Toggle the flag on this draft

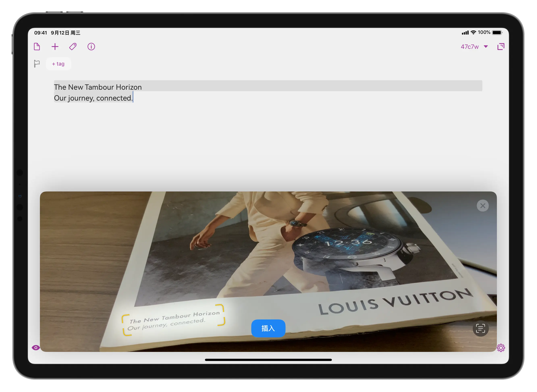[x=37, y=64]
